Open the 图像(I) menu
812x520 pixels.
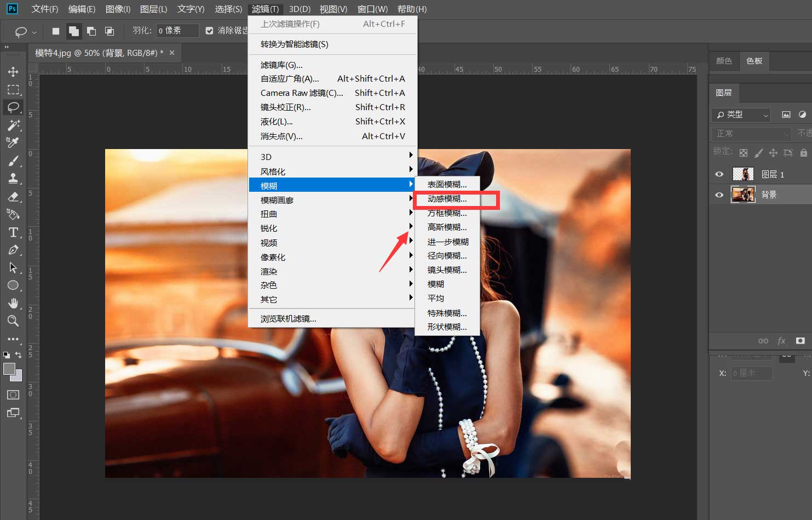(118, 9)
